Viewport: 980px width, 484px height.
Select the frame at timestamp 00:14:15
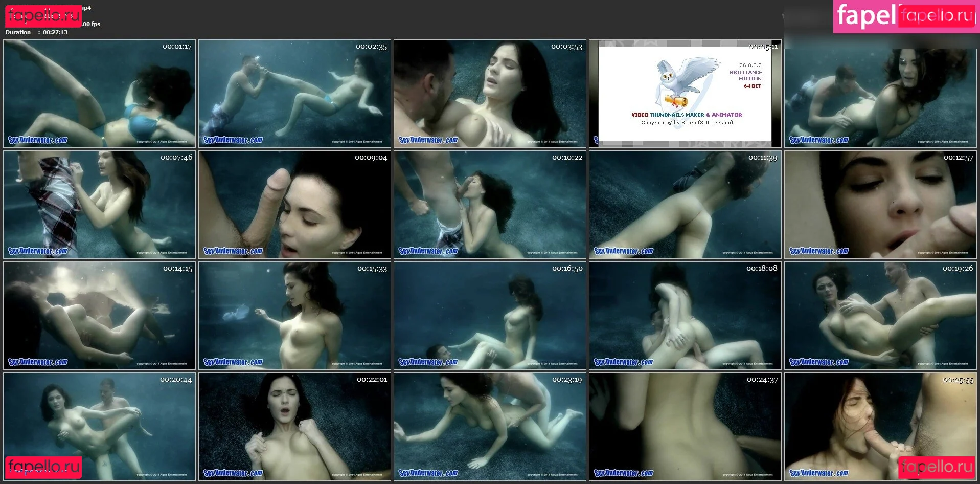(x=99, y=316)
